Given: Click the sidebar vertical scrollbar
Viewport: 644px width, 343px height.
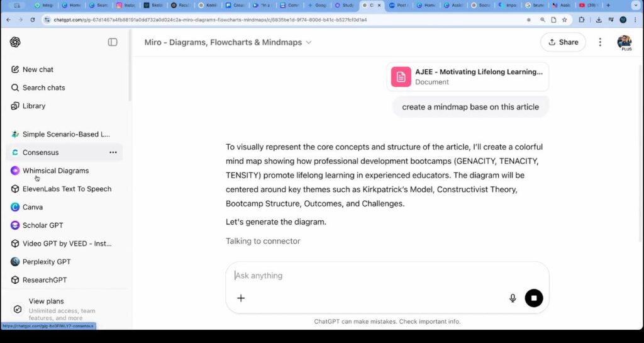Looking at the screenshot, I should point(130,65).
